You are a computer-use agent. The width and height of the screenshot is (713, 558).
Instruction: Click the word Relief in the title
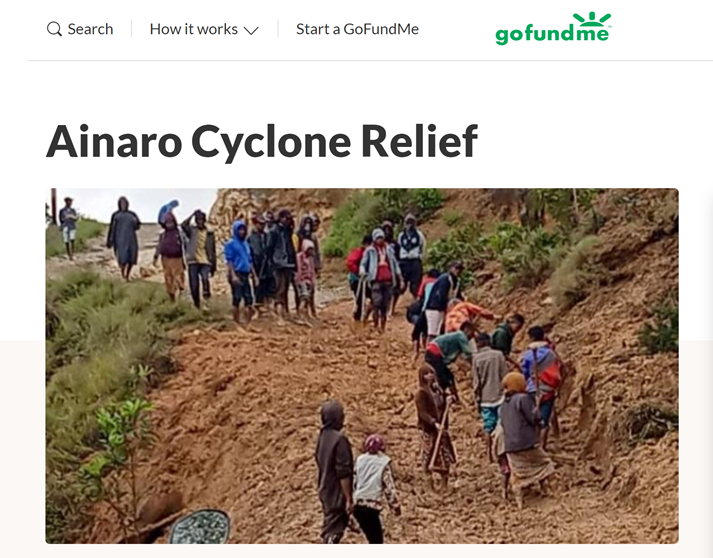pos(419,141)
